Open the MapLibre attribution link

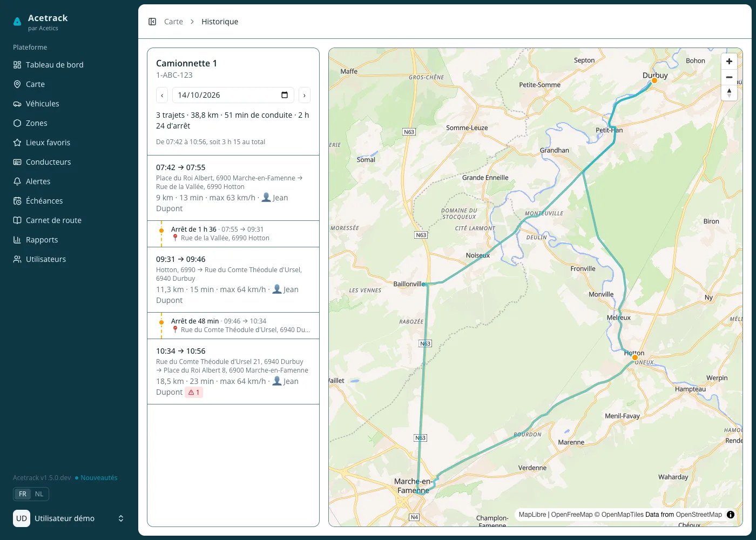click(532, 515)
